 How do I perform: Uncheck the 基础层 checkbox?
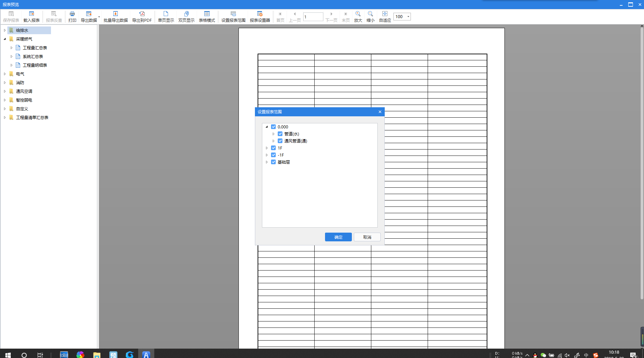273,162
